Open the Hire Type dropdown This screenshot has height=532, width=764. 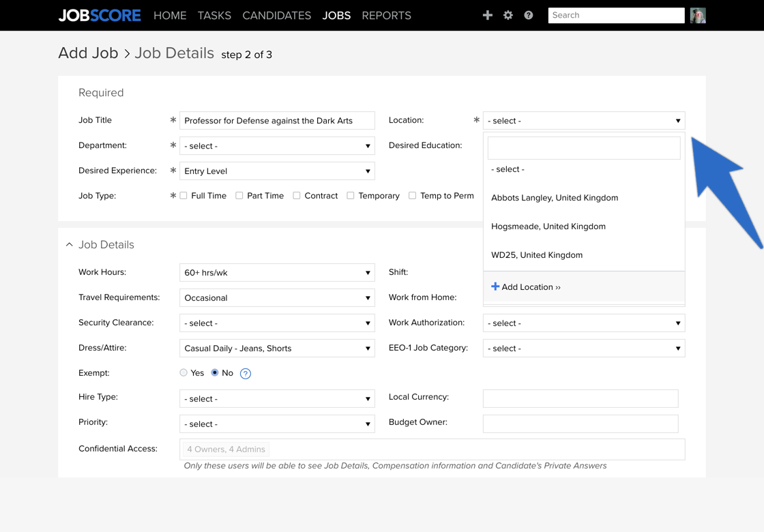[x=277, y=398]
